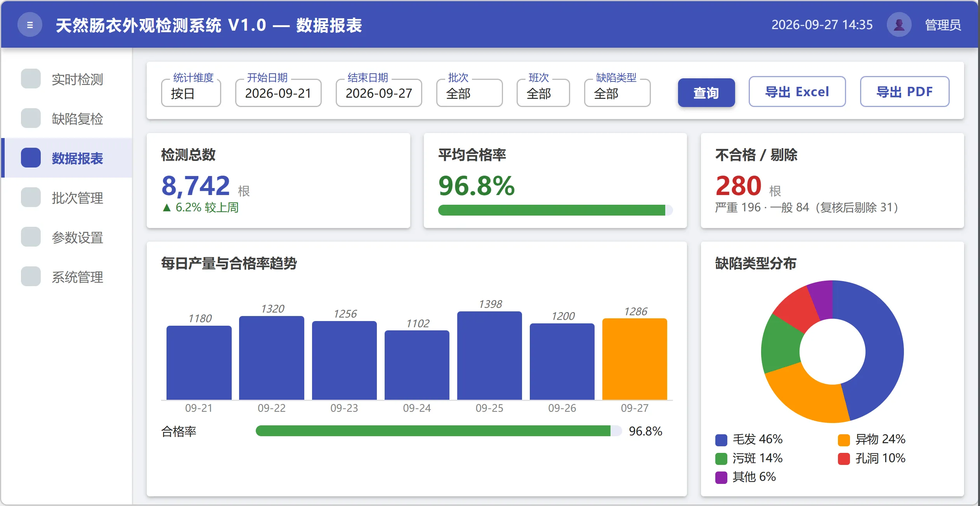Viewport: 980px width, 506px height.
Task: Click the 平均合格率 green progress bar
Action: 555,210
